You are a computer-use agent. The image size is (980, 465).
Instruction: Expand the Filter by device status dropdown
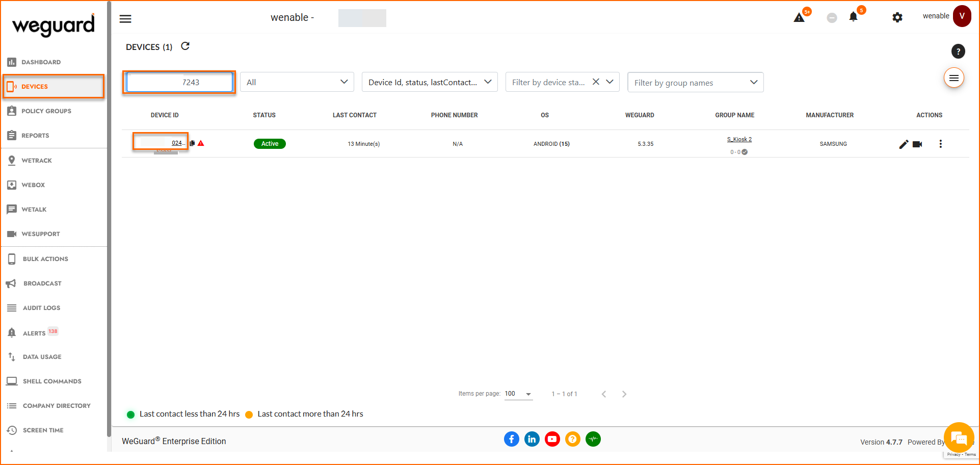[610, 82]
